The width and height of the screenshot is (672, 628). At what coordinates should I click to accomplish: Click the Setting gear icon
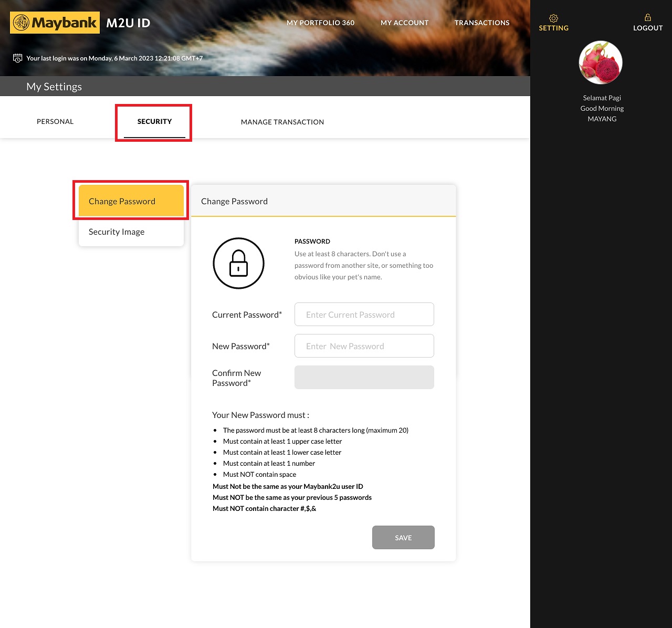click(553, 18)
